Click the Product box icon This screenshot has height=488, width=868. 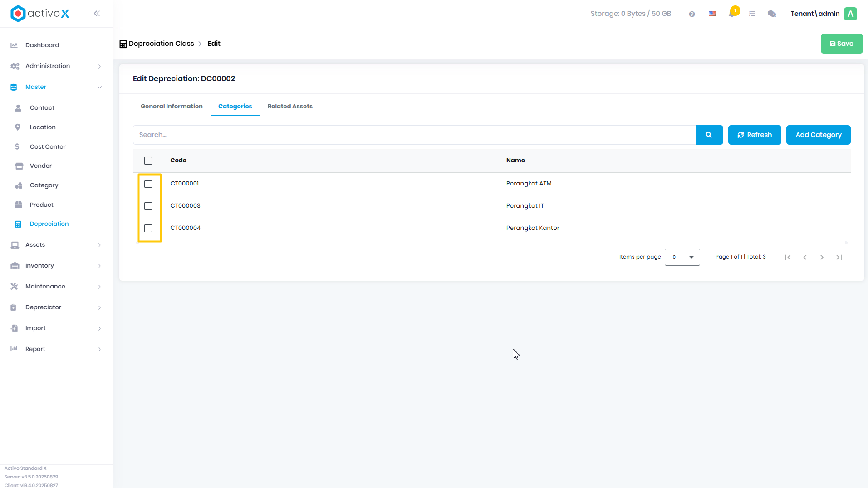pos(19,205)
